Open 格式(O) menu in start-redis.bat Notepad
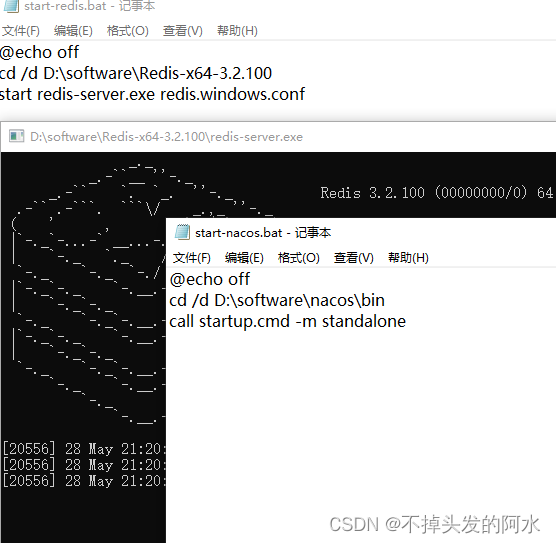556x543 pixels. 128,31
